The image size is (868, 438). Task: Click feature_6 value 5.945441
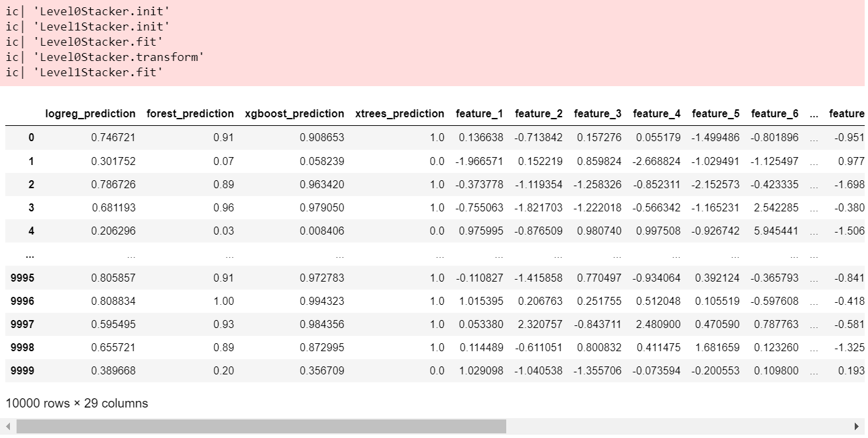tap(776, 231)
